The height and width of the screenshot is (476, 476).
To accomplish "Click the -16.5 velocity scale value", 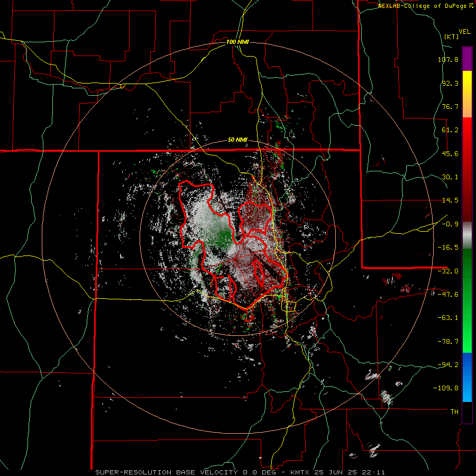I will [x=448, y=248].
